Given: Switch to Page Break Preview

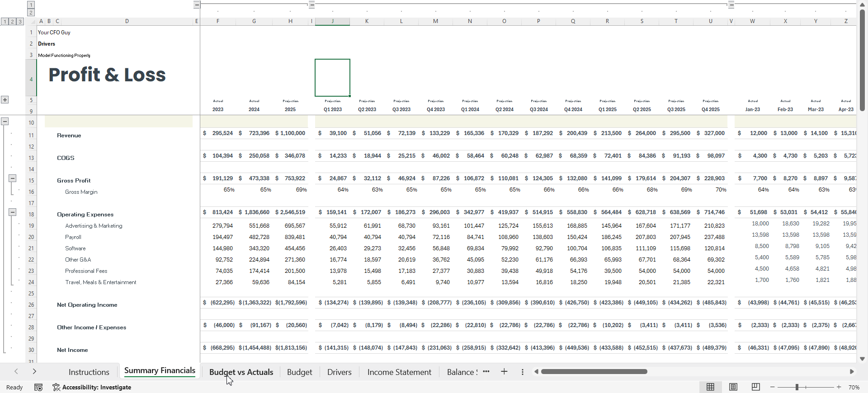Looking at the screenshot, I should (x=755, y=387).
